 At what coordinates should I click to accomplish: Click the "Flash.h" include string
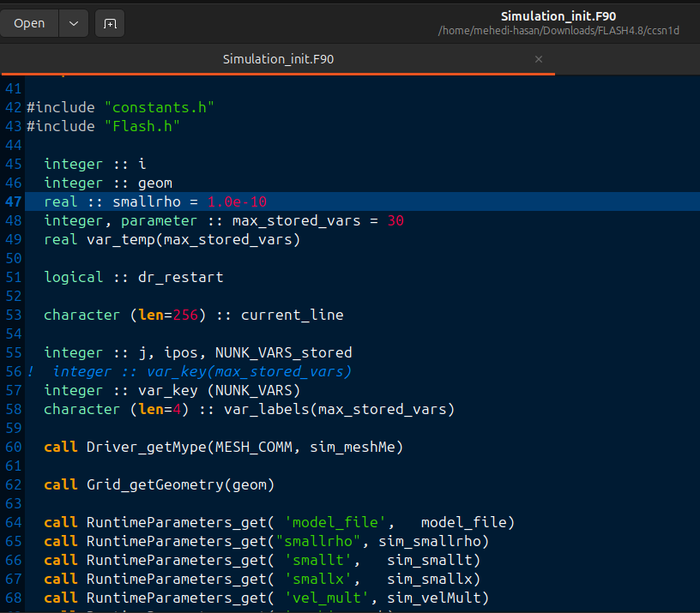pyautogui.click(x=142, y=126)
